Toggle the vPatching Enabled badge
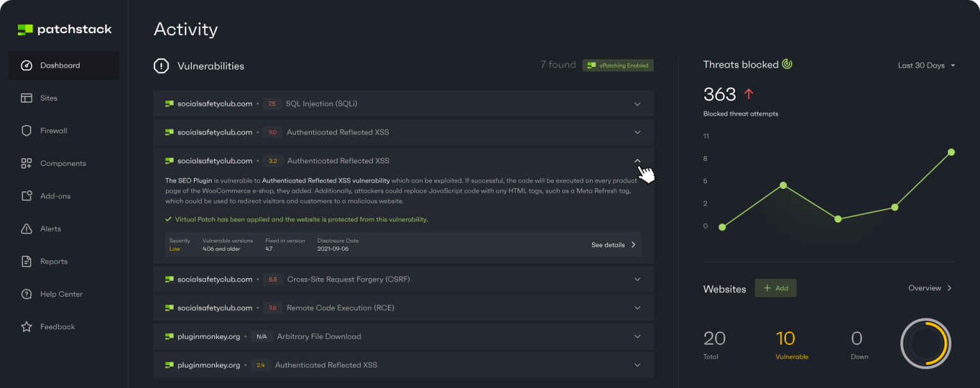 (x=618, y=65)
